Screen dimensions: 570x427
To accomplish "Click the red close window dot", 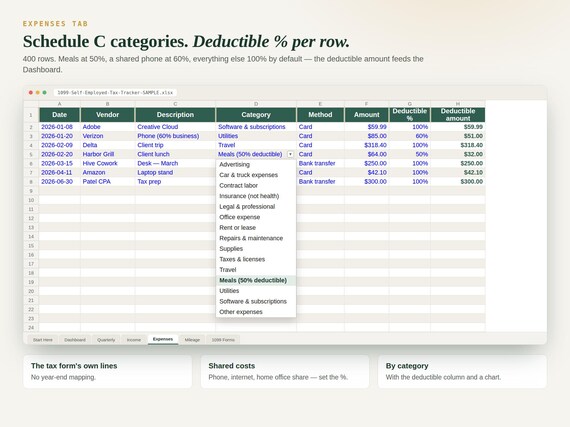I will [x=31, y=93].
